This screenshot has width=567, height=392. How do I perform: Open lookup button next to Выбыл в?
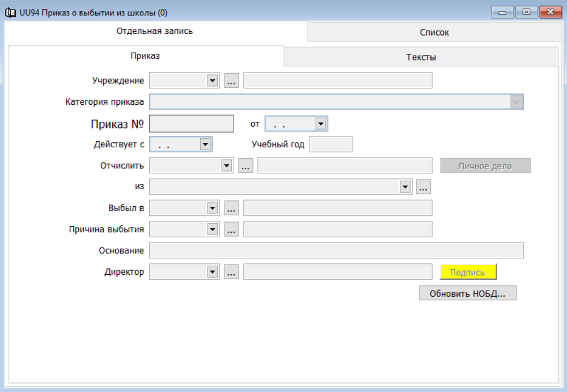point(231,208)
